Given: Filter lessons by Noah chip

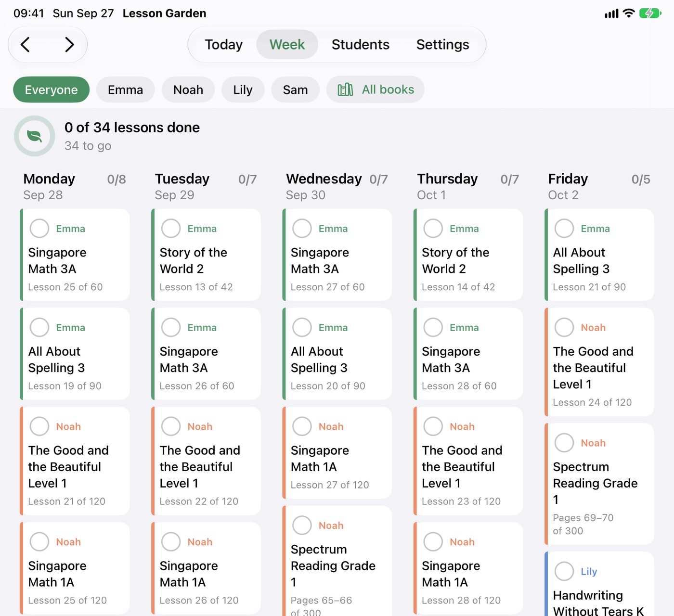Looking at the screenshot, I should click(x=188, y=90).
